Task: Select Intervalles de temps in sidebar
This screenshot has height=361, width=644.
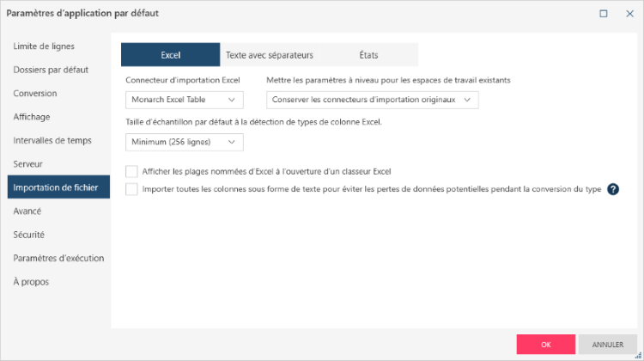Action: [52, 140]
